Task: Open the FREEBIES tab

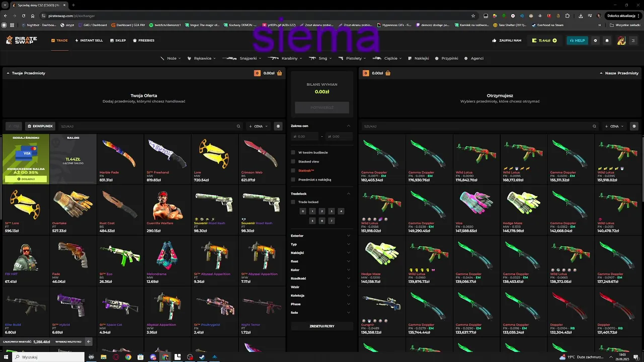Action: [143, 40]
